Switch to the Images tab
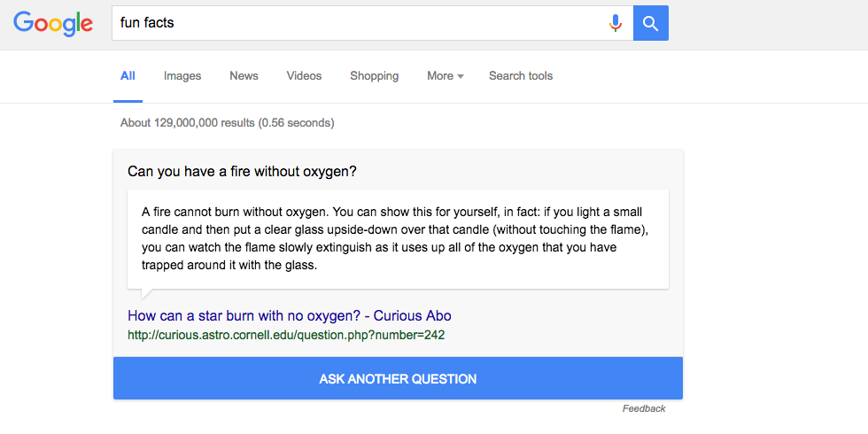Image resolution: width=868 pixels, height=434 pixels. coord(182,76)
